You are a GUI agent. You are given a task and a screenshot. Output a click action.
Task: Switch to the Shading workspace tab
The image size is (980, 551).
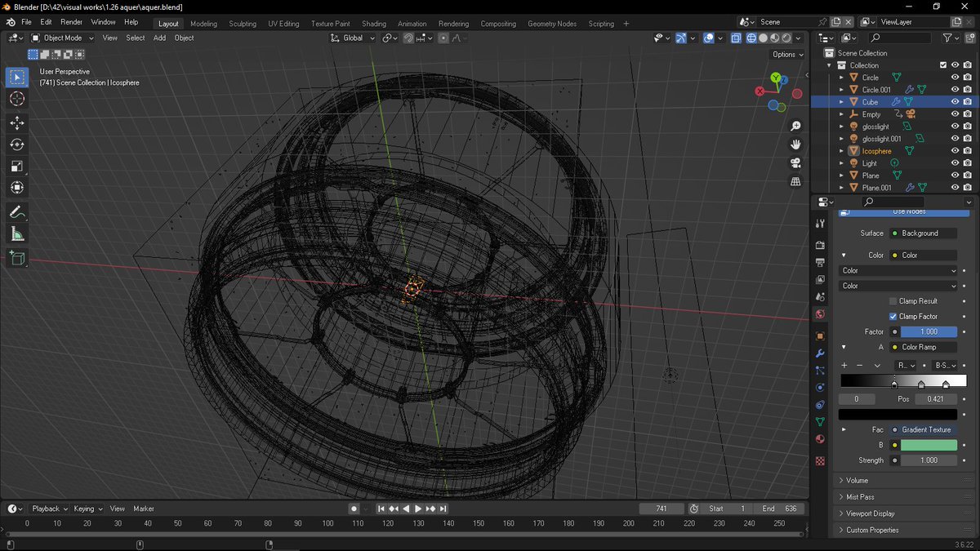point(373,24)
